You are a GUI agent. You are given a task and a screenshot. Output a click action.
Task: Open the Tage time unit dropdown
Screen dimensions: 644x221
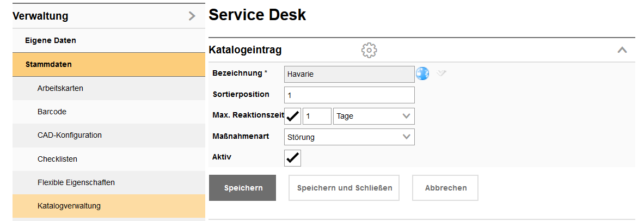pos(373,116)
